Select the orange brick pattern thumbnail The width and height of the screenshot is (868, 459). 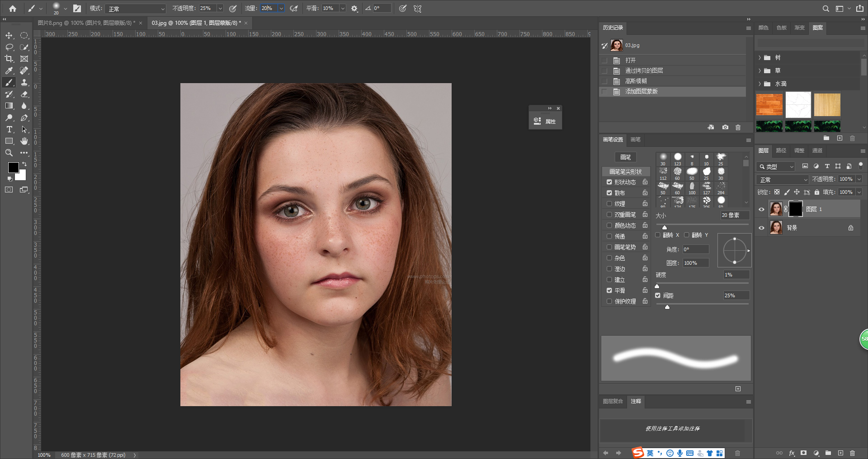click(x=769, y=104)
